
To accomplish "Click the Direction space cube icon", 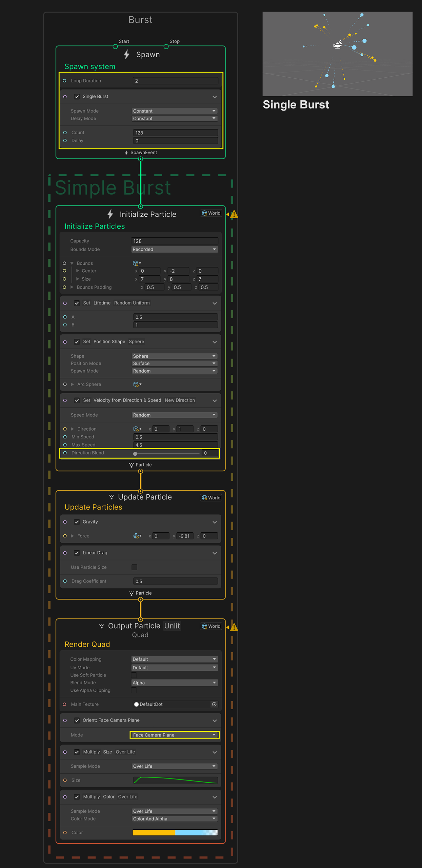I will pos(137,429).
